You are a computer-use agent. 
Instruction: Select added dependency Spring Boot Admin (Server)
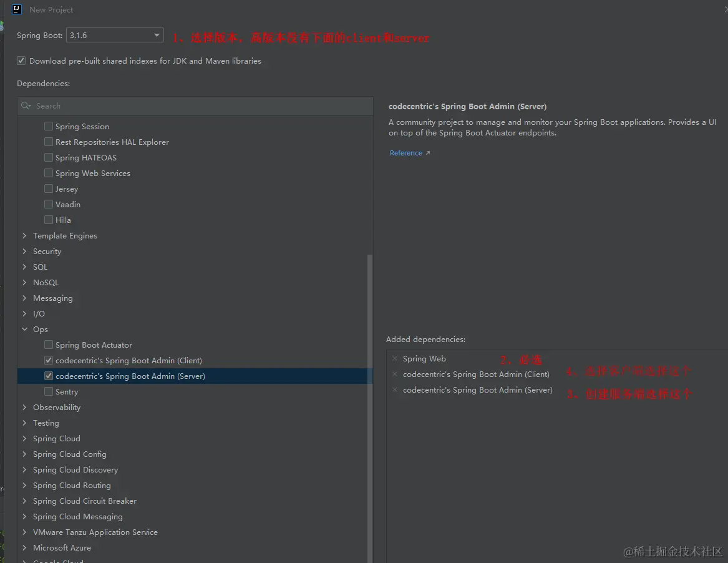(478, 389)
